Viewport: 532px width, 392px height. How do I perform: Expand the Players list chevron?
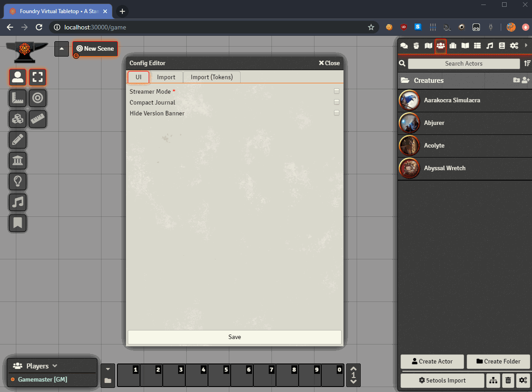55,366
